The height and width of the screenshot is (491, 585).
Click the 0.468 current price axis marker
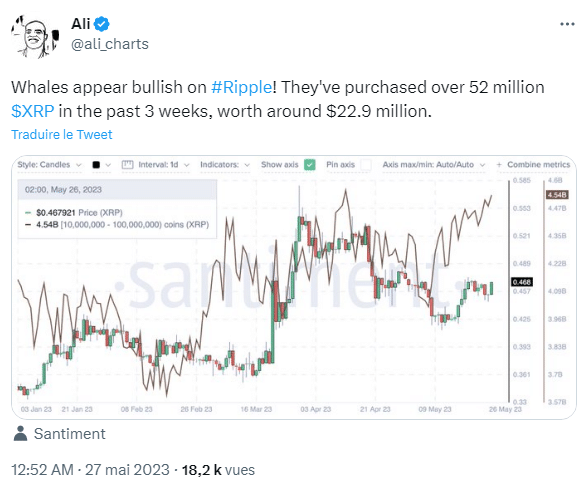pyautogui.click(x=521, y=282)
